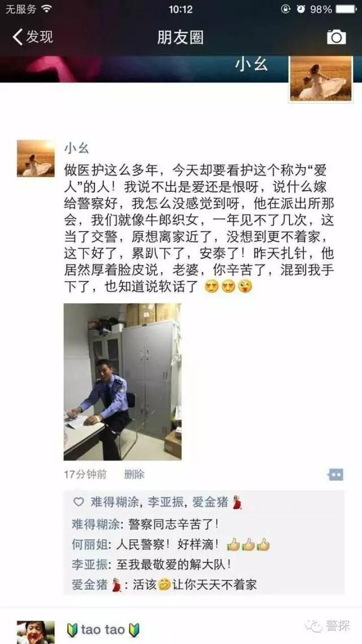362x644 pixels.
Task: Reply to 何丽姐's comment
Action: coord(204,544)
